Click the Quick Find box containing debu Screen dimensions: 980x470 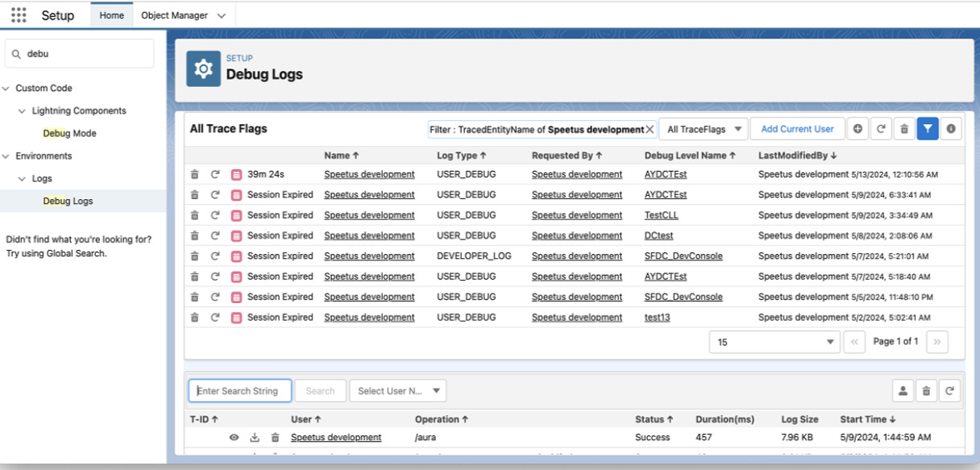pos(80,54)
